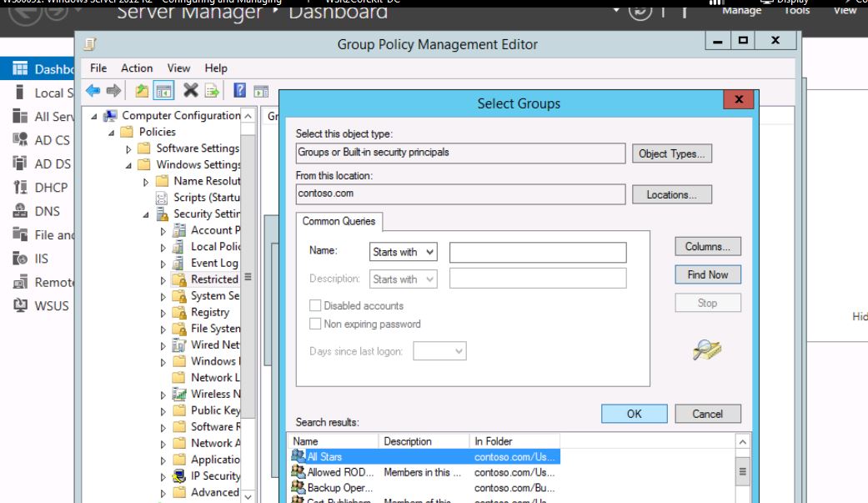Click the Server Manager notifications flag icon
The width and height of the screenshot is (868, 503).
(685, 11)
